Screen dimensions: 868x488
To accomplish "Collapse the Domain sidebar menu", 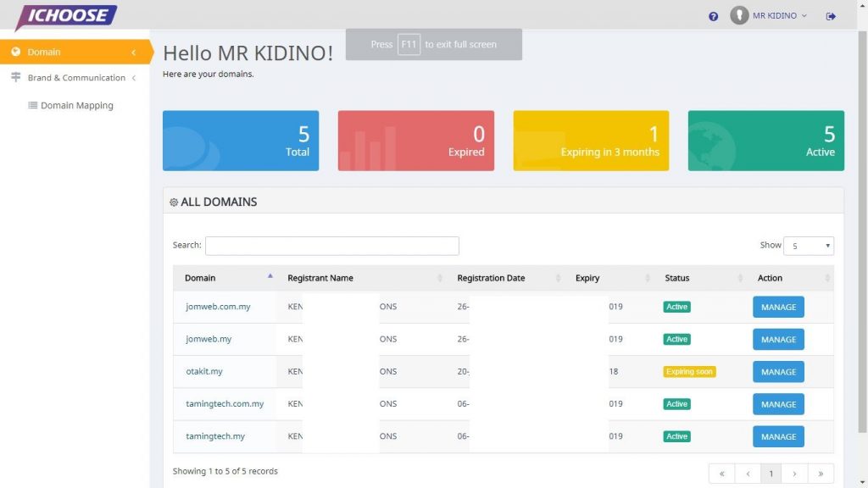I will click(132, 52).
